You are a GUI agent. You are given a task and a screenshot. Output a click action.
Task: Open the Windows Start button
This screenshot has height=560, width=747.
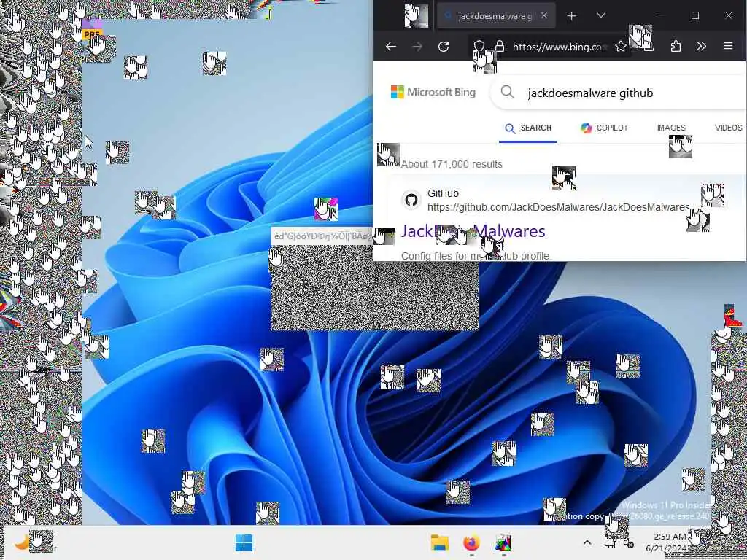click(x=244, y=542)
